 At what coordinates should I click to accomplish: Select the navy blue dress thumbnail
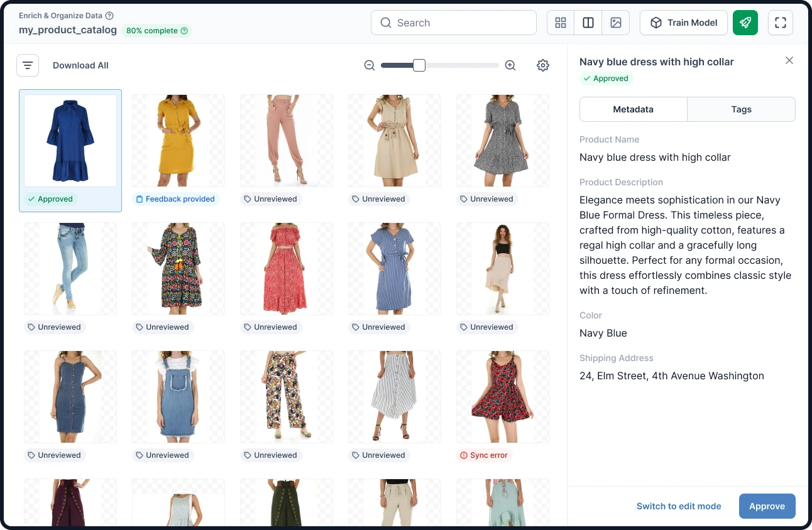tap(70, 141)
